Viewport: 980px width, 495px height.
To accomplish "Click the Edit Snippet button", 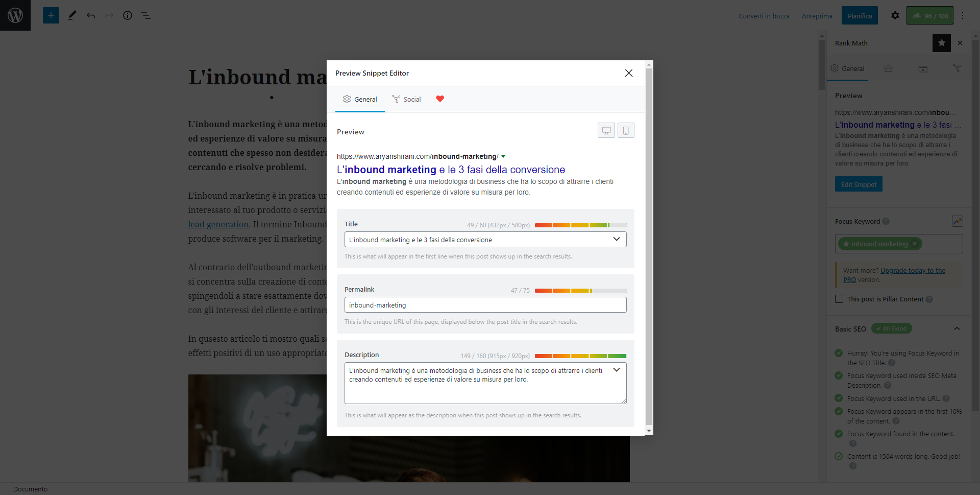I will (859, 184).
